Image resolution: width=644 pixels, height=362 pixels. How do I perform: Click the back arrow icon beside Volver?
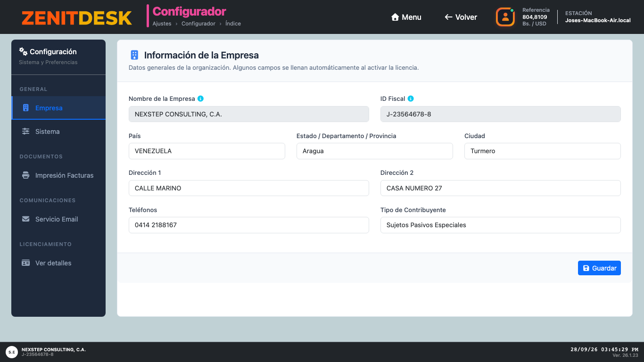tap(448, 17)
